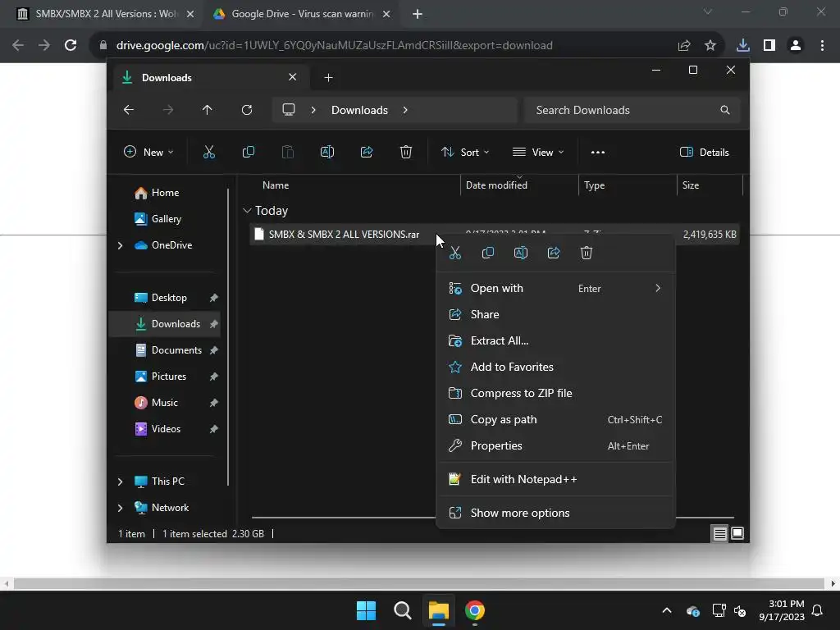The image size is (840, 630).
Task: Choose Add to Favorites
Action: pyautogui.click(x=555, y=367)
